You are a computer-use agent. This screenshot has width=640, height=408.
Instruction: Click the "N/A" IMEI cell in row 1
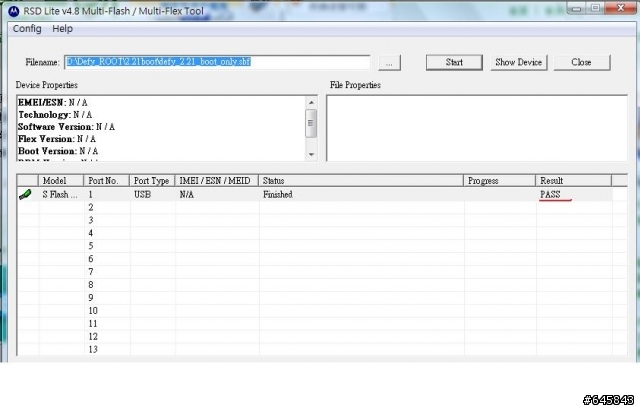pos(217,195)
